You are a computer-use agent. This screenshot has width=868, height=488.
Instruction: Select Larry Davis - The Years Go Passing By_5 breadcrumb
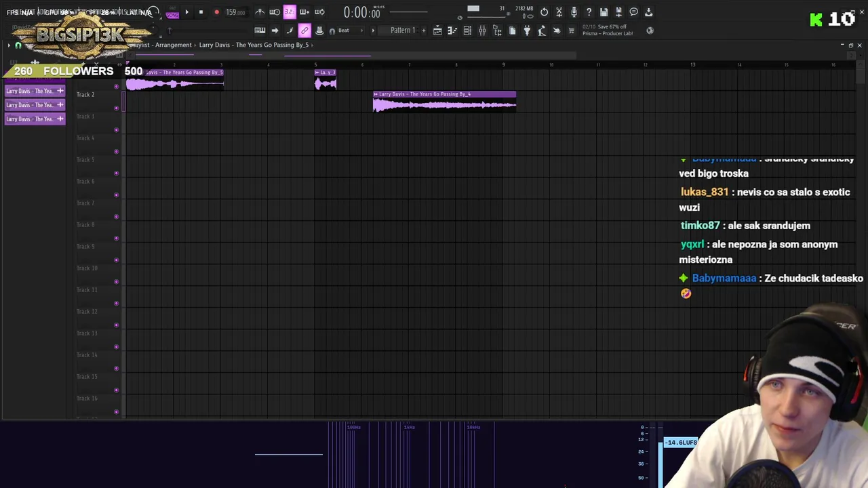tap(254, 45)
